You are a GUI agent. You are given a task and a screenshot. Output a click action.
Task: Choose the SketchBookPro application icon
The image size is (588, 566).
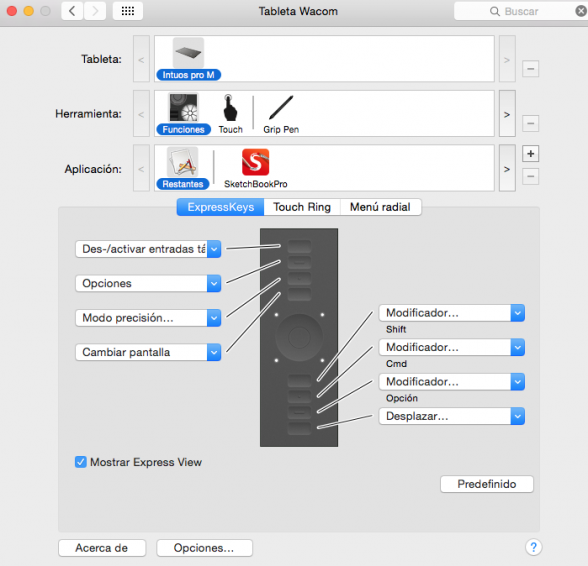coord(255,162)
